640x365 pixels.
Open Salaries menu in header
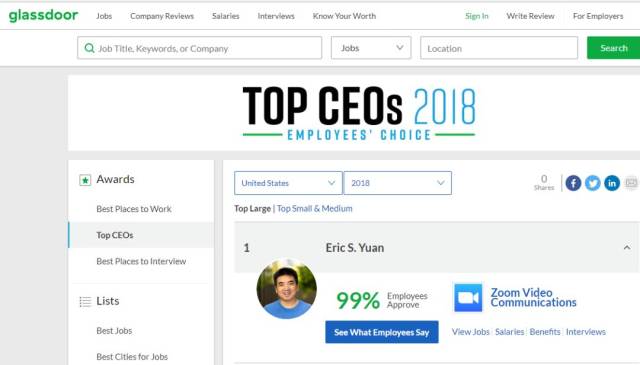(226, 16)
